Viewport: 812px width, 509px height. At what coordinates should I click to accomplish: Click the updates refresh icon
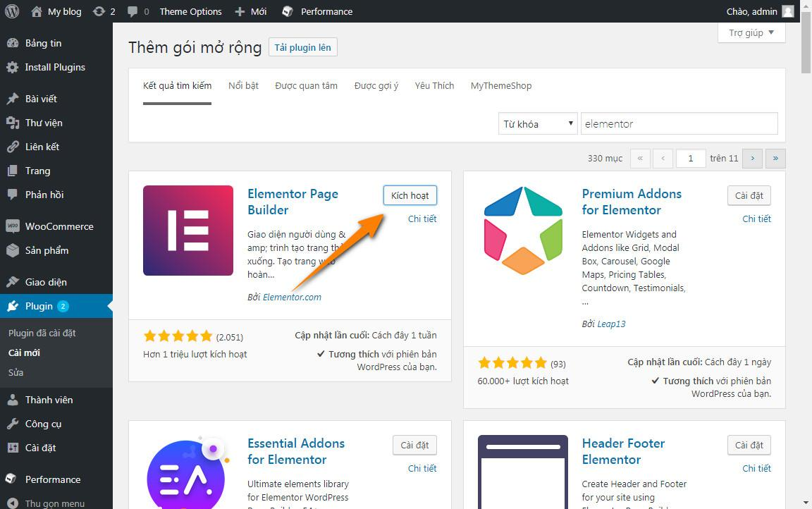click(99, 11)
